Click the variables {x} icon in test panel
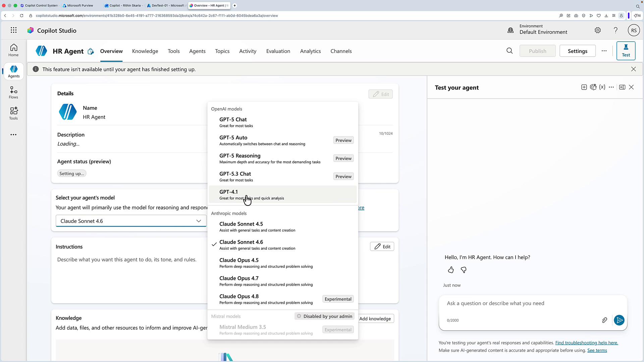644x362 pixels. coord(602,87)
